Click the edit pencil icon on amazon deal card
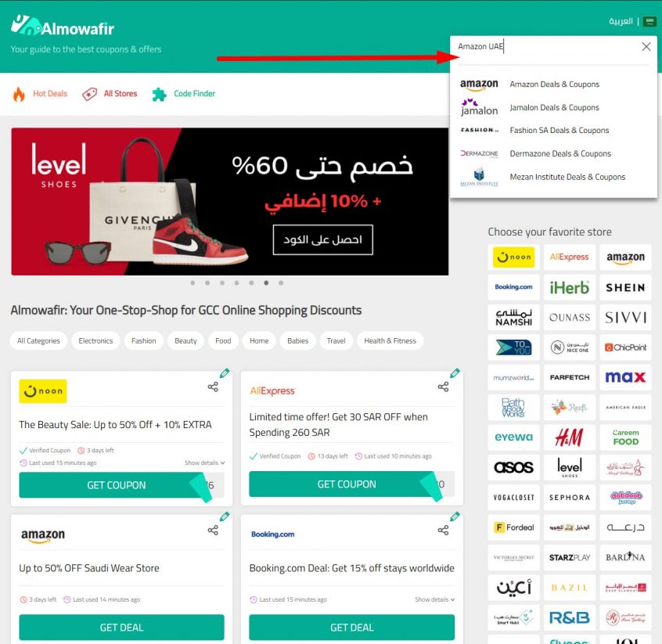 click(x=225, y=516)
